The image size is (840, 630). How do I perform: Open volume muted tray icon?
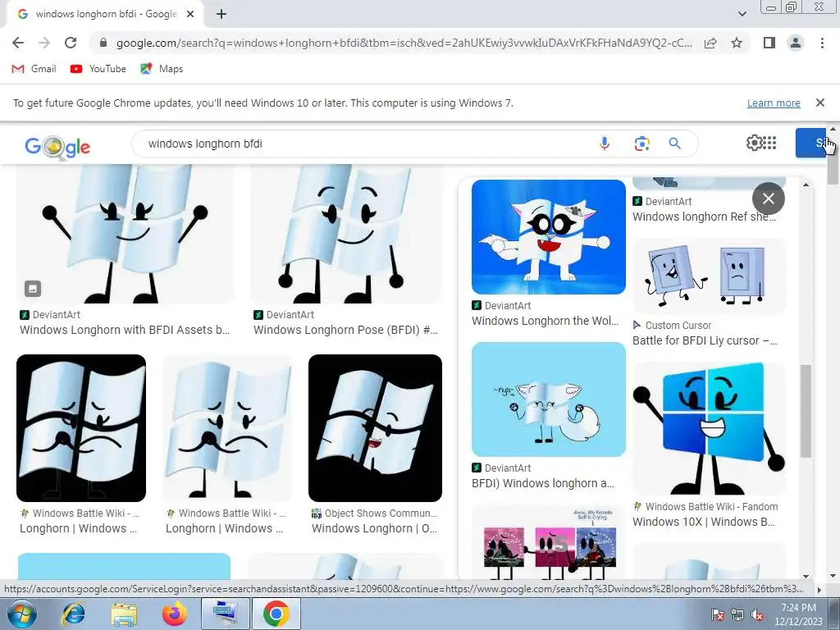(757, 614)
